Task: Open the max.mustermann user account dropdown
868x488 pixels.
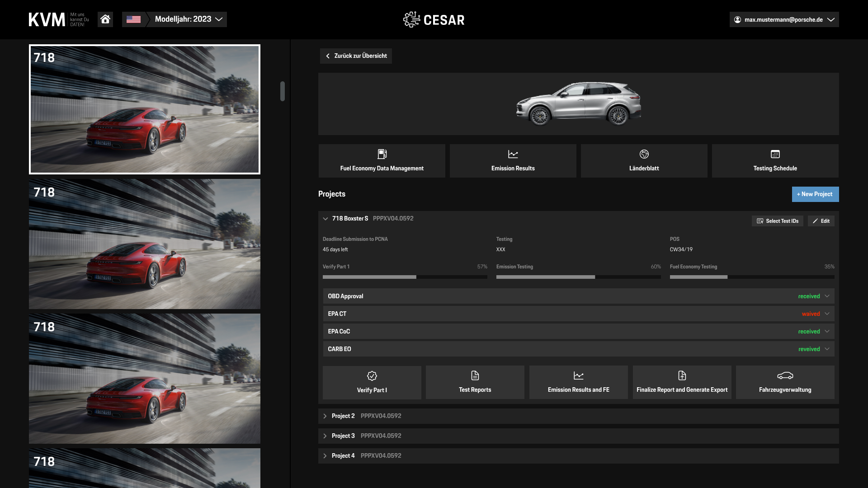Action: tap(784, 19)
